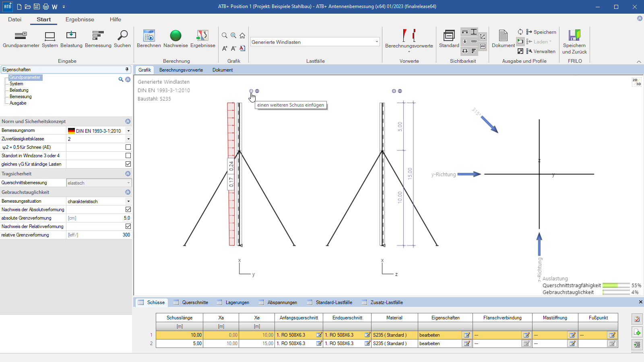Click Verwalten in Ausgabe und Profile
The image size is (644, 362).
click(x=541, y=51)
